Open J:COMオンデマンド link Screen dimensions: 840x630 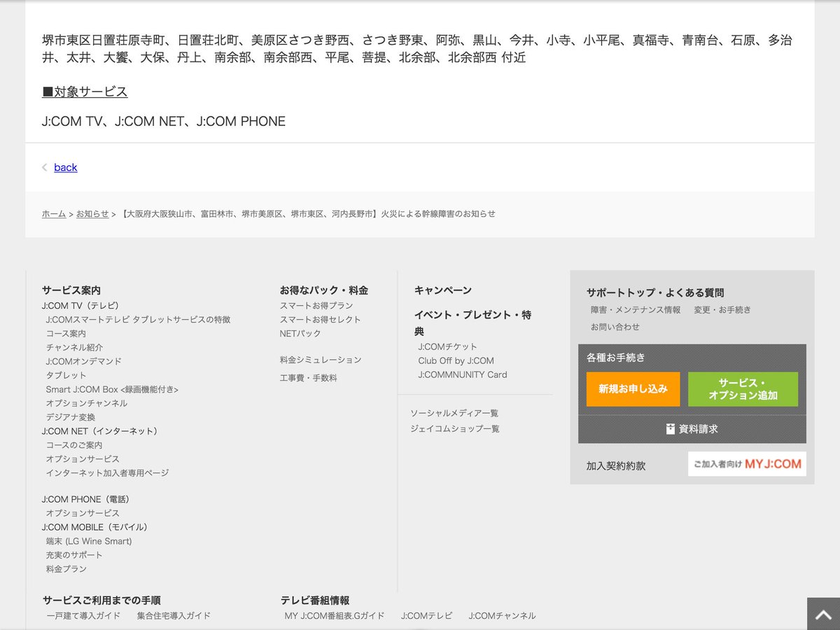(x=84, y=361)
